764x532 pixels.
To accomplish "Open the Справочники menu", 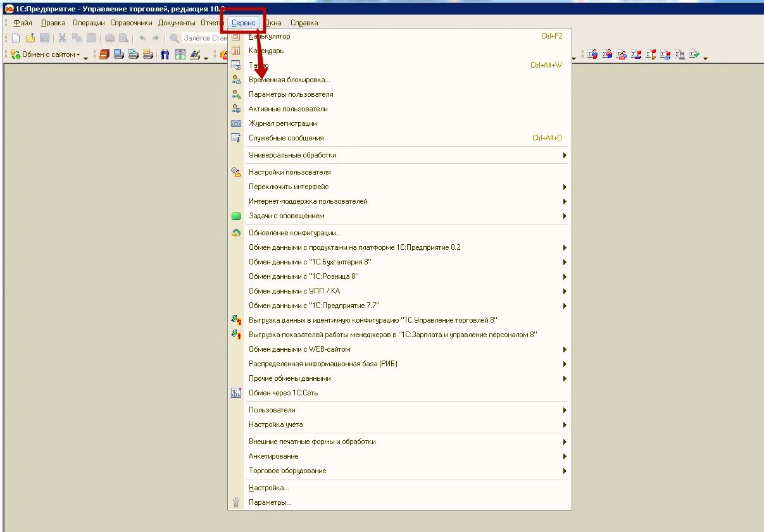I will [x=132, y=23].
